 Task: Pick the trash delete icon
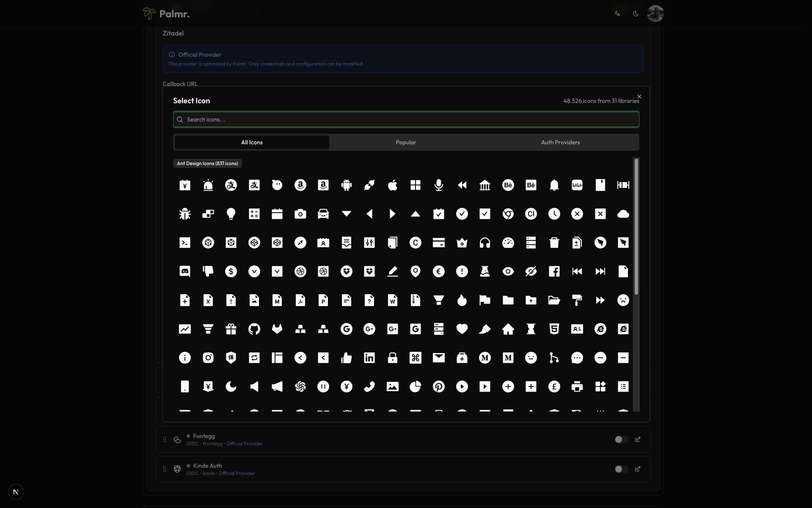(x=554, y=243)
